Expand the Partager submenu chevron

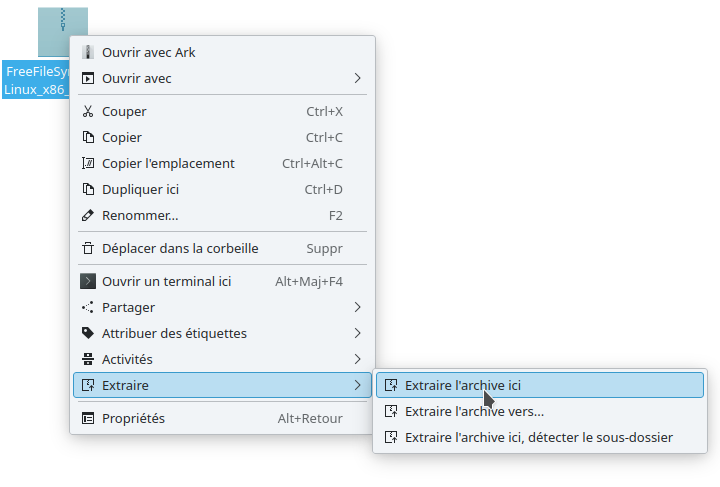[357, 308]
